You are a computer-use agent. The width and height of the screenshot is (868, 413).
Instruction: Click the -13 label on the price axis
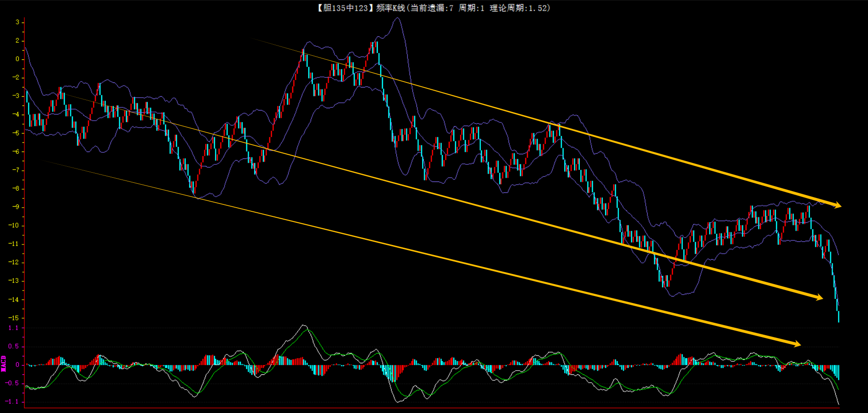14,281
